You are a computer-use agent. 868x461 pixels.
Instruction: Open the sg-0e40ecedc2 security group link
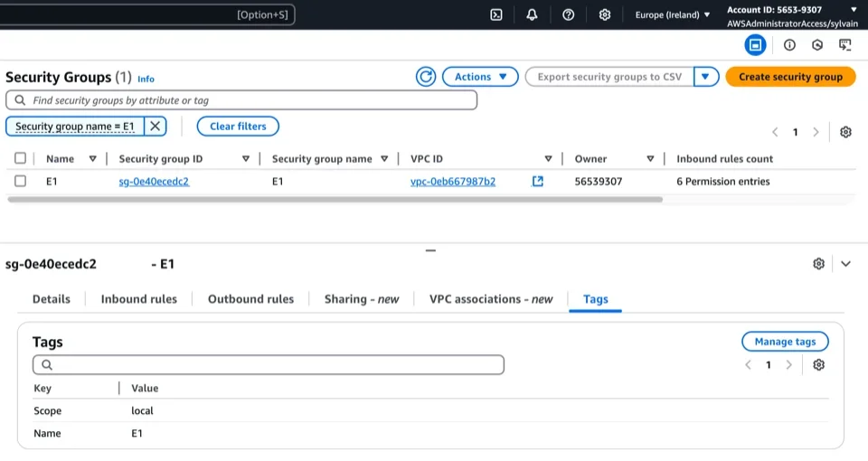point(154,182)
